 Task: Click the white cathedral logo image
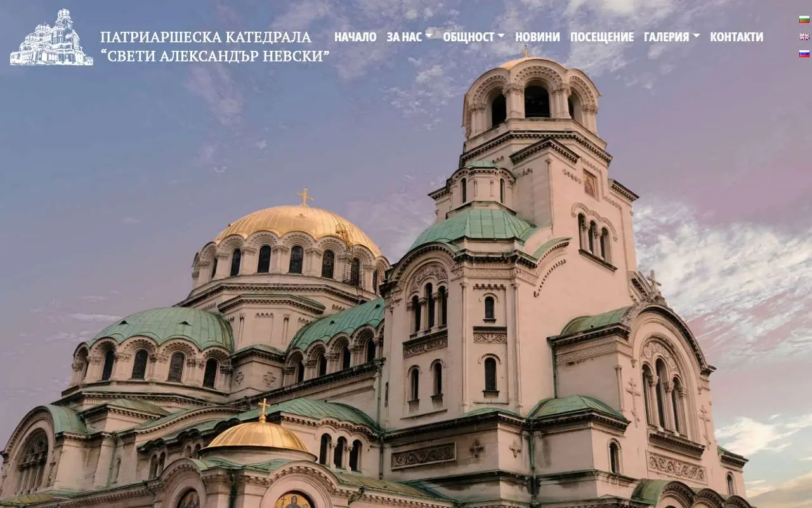[51, 37]
